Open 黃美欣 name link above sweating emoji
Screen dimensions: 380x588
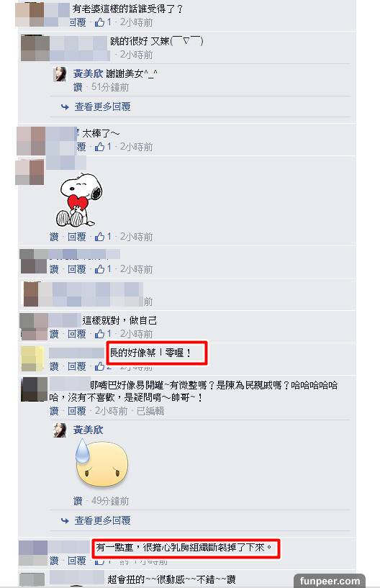(88, 430)
